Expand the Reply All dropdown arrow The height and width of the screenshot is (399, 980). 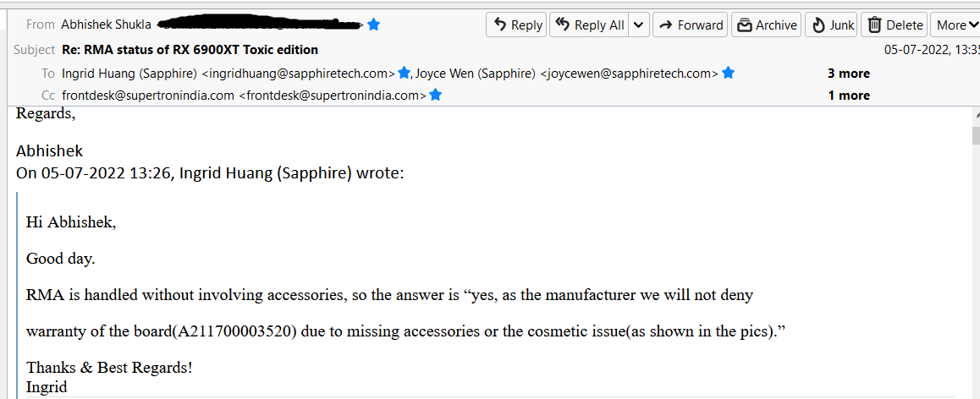(x=639, y=25)
